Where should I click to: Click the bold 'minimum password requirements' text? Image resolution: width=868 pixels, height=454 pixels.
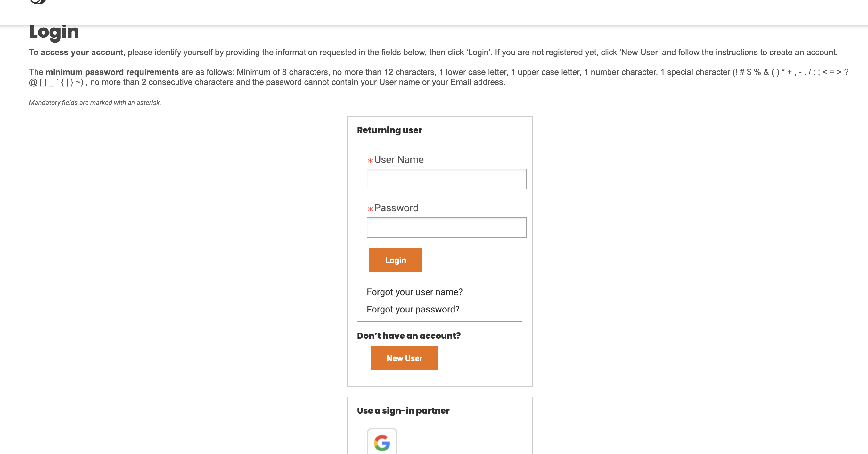(112, 72)
